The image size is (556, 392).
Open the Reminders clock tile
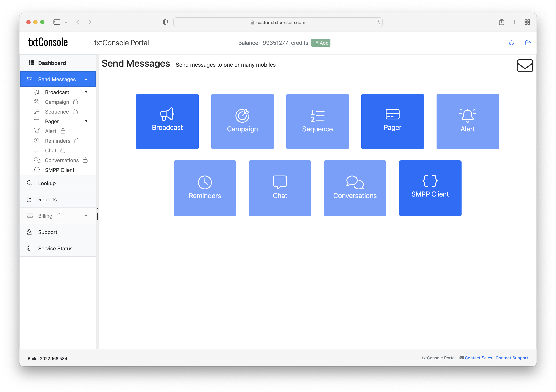tap(205, 188)
